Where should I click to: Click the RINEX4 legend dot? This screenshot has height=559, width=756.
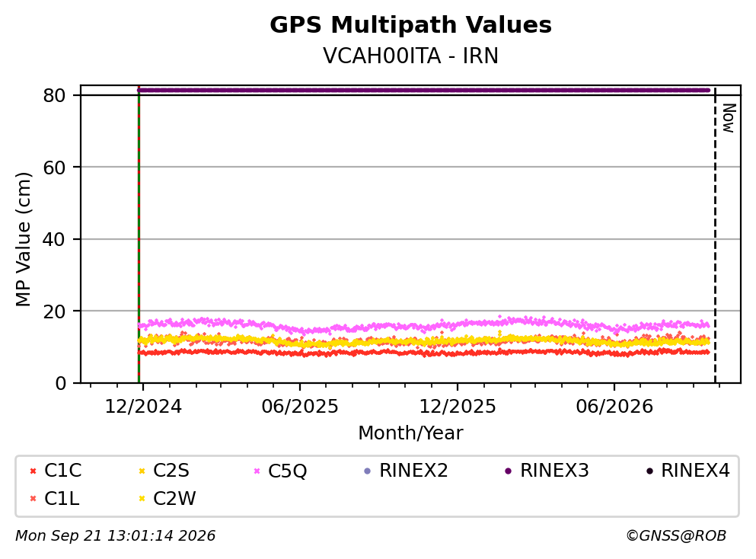click(x=649, y=471)
